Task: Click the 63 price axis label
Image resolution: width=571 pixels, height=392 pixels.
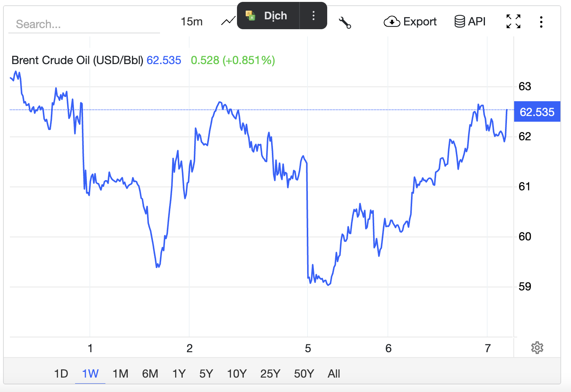Action: point(525,86)
